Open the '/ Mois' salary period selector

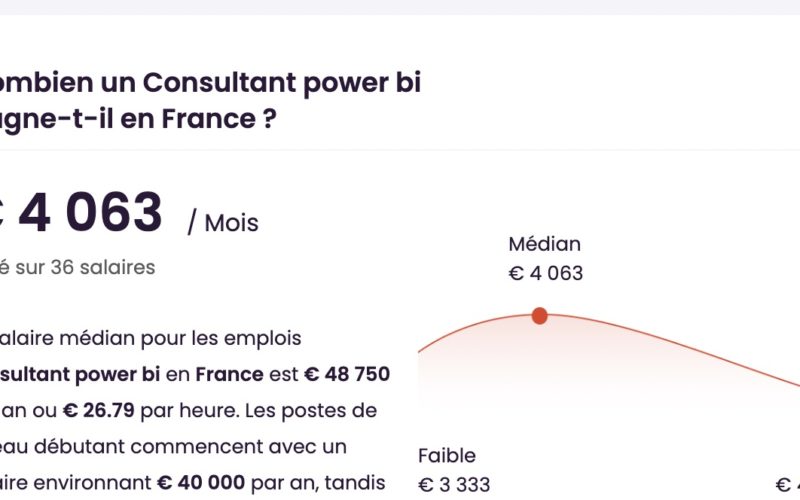pyautogui.click(x=223, y=223)
